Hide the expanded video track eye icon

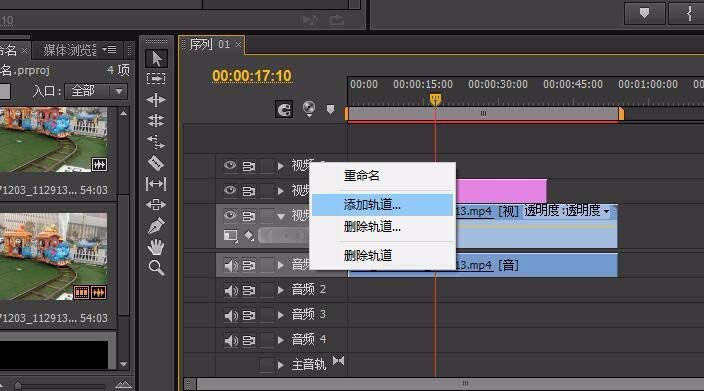coord(230,216)
